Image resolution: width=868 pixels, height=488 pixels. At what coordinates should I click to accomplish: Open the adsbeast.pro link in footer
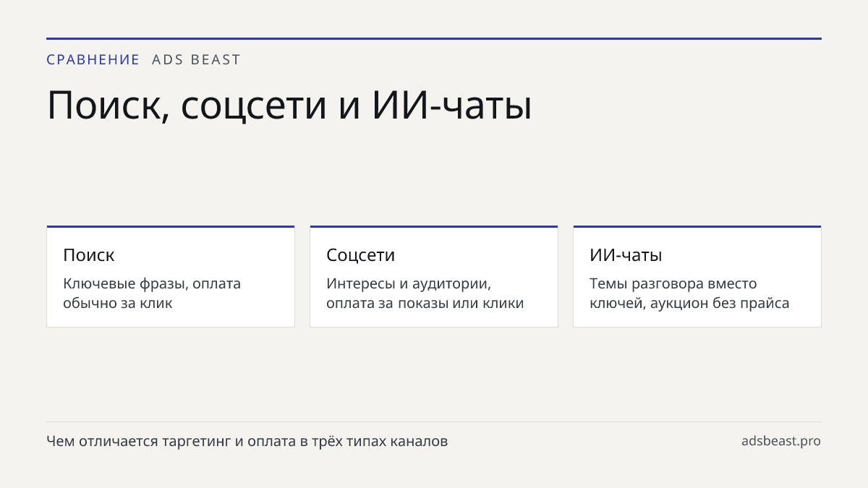click(781, 441)
